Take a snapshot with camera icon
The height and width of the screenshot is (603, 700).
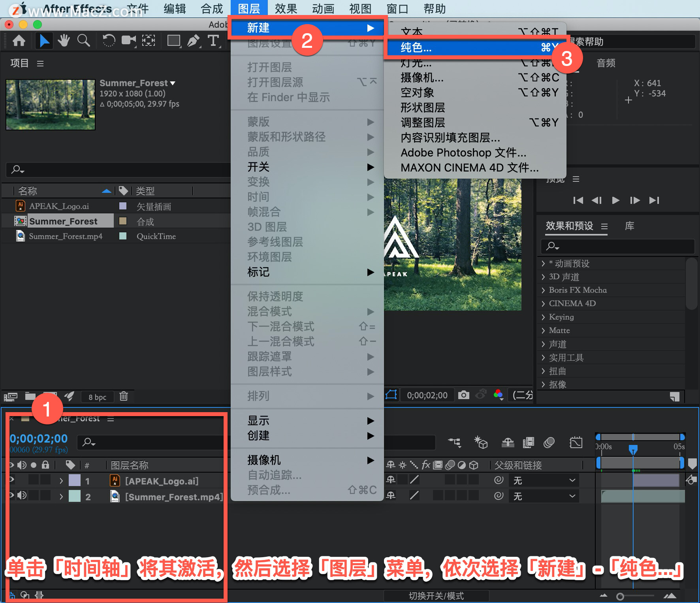pos(464,395)
